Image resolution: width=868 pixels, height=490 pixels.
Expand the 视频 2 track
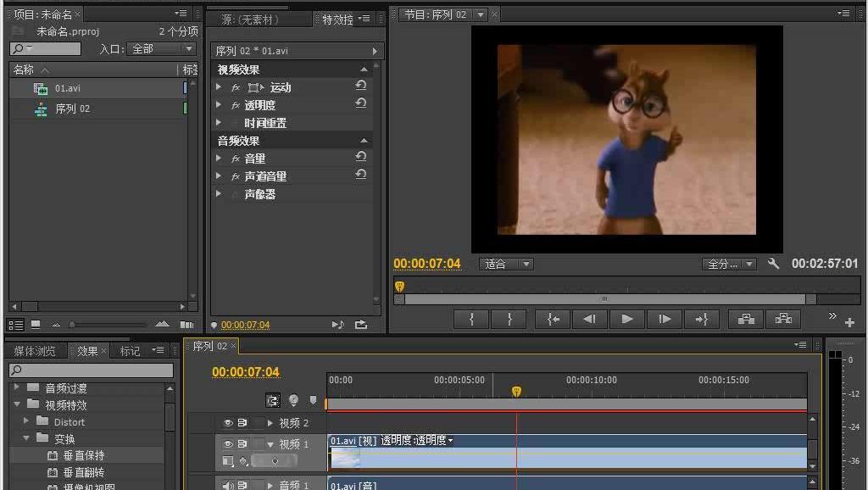pyautogui.click(x=270, y=423)
